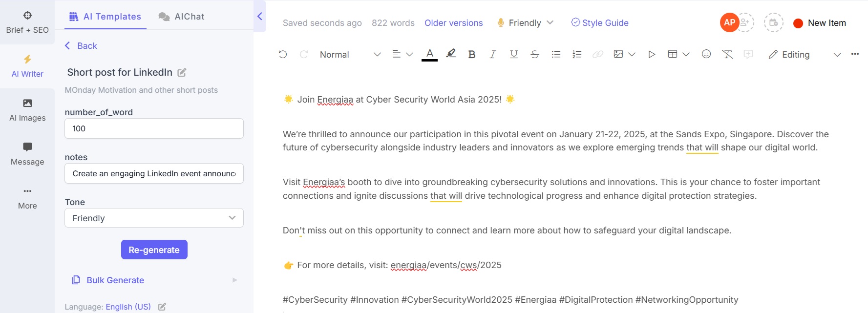This screenshot has width=868, height=313.
Task: Click the insert video play icon
Action: pos(652,54)
